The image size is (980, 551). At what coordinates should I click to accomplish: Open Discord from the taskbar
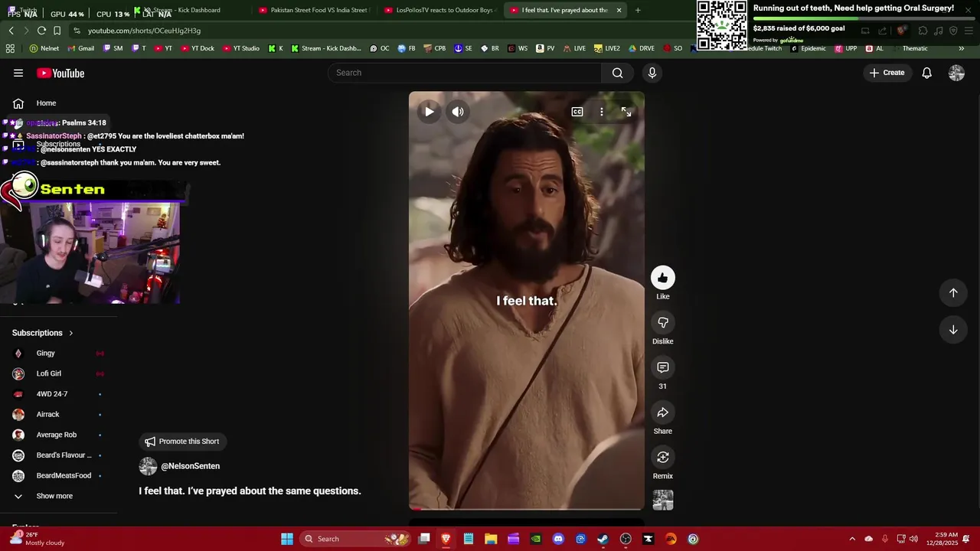(558, 539)
